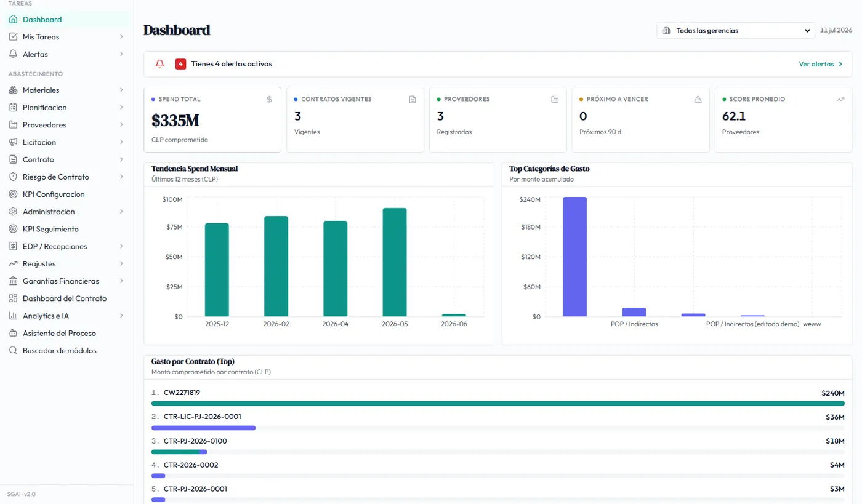Click the 2026-05 bar in monthly spend chart
Image resolution: width=862 pixels, height=504 pixels.
tap(395, 262)
